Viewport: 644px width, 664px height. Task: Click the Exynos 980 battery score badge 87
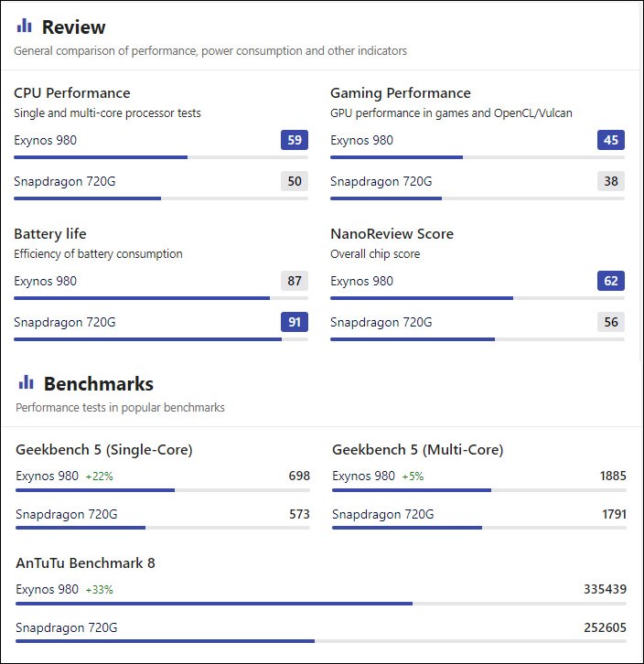click(x=295, y=281)
